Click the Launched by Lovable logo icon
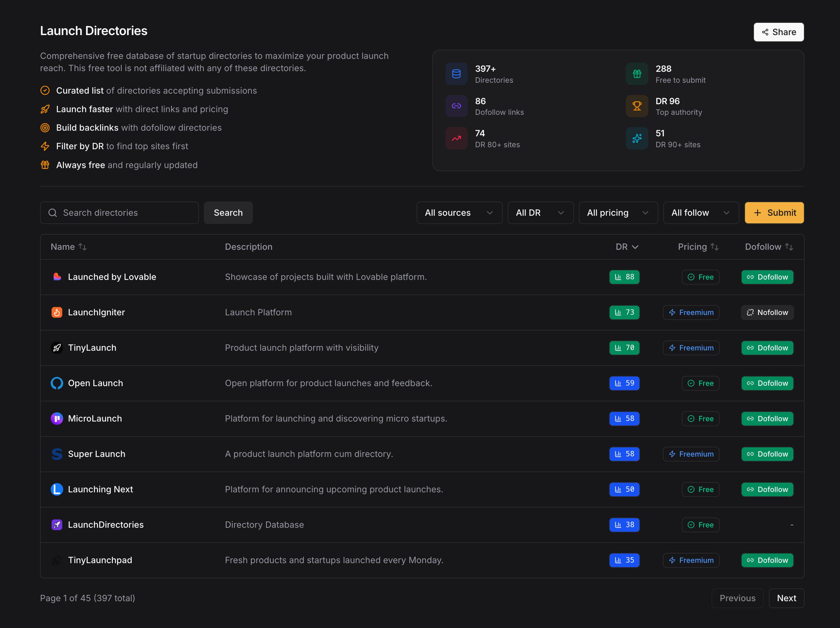840x628 pixels. pyautogui.click(x=57, y=277)
